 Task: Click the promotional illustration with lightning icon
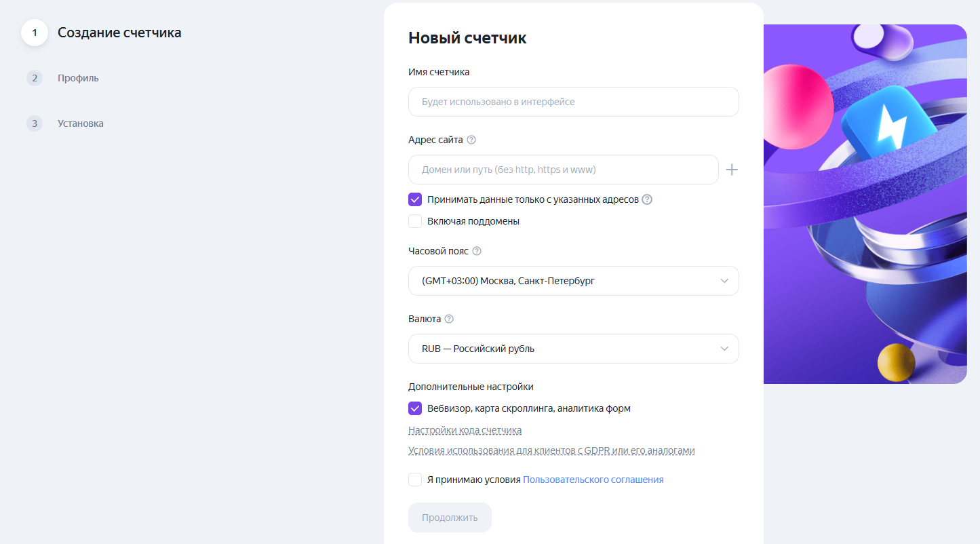coord(865,204)
